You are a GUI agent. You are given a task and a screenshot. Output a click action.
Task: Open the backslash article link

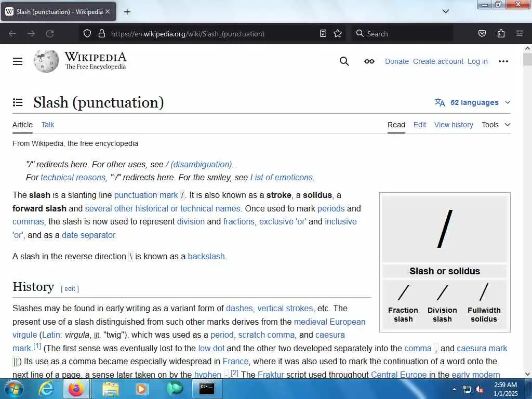[206, 256]
